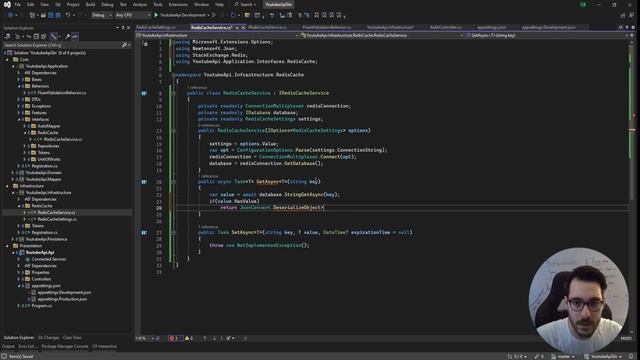Expand the Controllers folder
The width and height of the screenshot is (640, 360).
tap(19, 279)
